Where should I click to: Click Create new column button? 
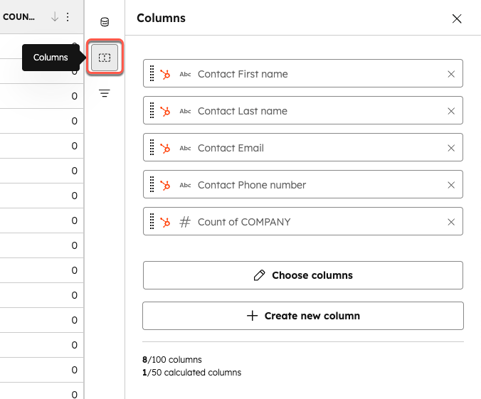pos(303,316)
